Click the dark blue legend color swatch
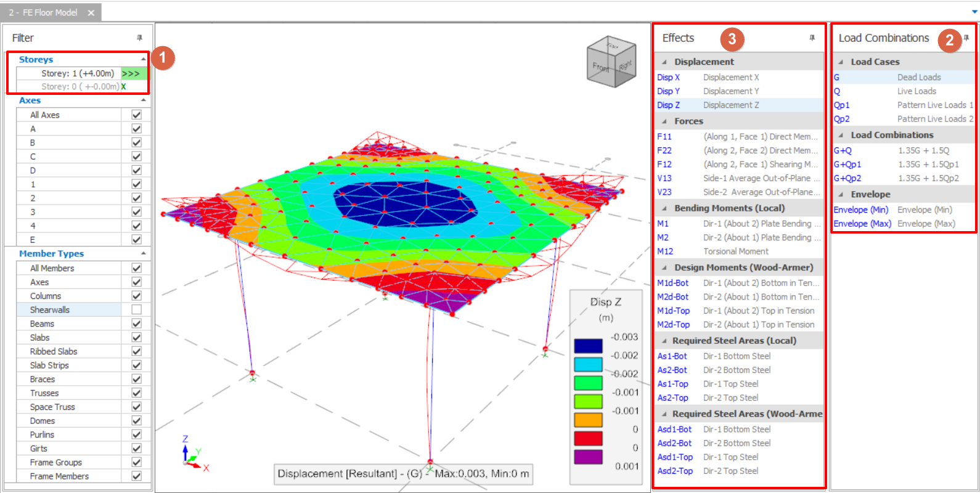 tap(588, 346)
